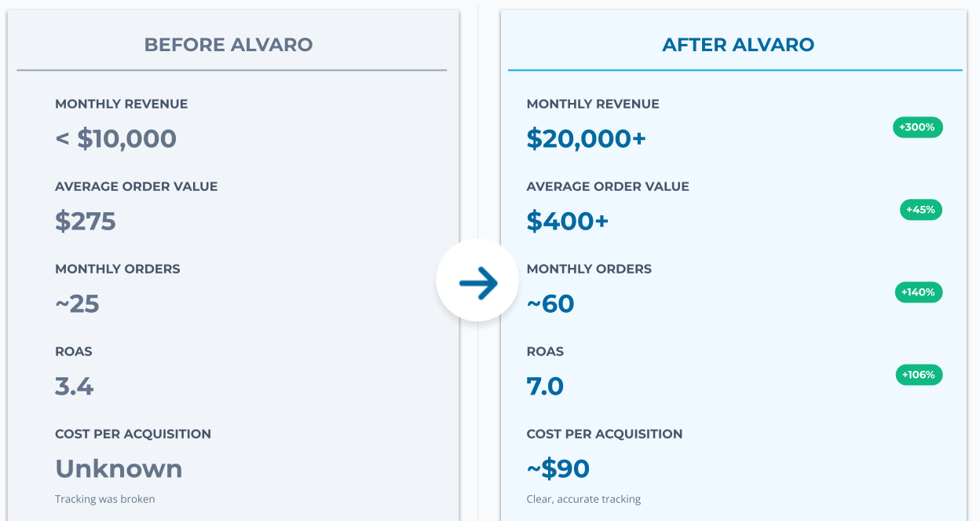This screenshot has width=980, height=521.
Task: Click the Cost Per Acquisition label under After Alvaro
Action: coord(605,434)
